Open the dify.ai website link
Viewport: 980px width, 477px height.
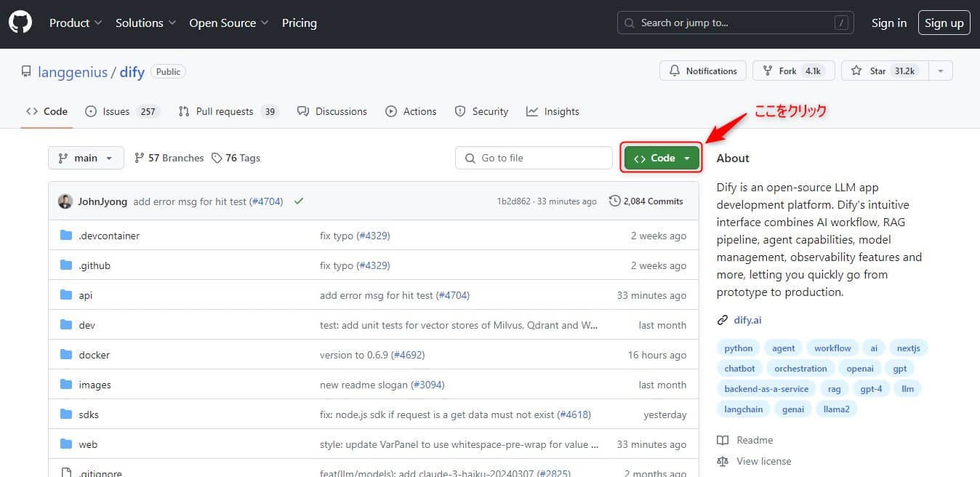747,320
